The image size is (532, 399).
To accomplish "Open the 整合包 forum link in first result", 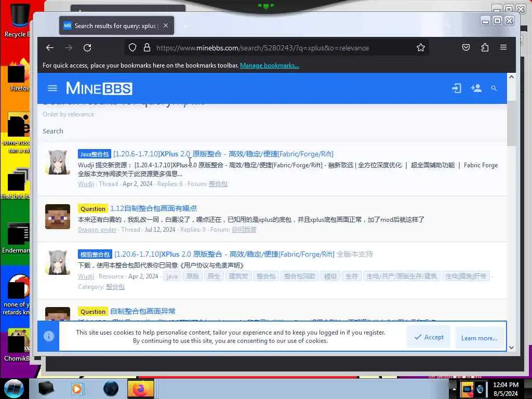I will [x=218, y=184].
